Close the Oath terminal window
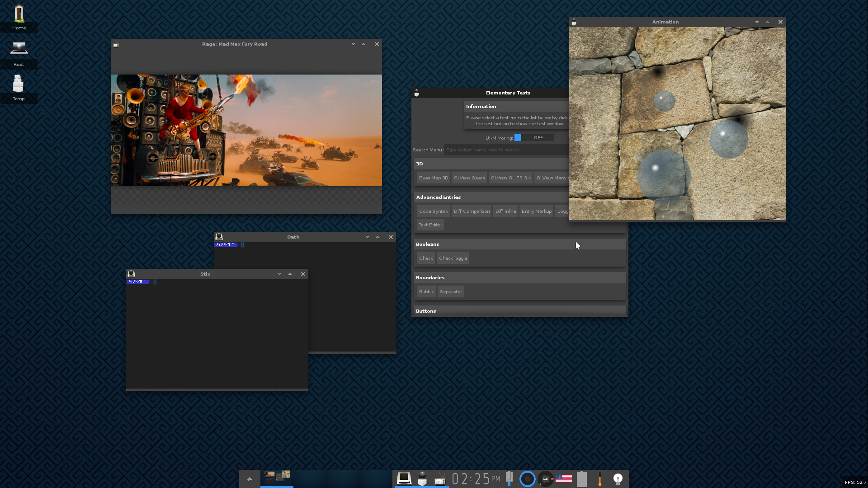Image resolution: width=868 pixels, height=488 pixels. click(391, 237)
